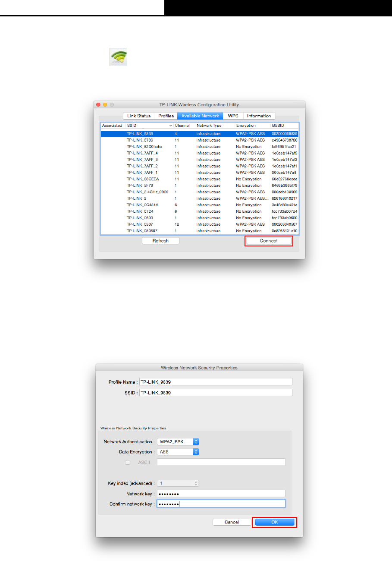Click the Network key password field
Viewport: 392px width, 564px height.
pyautogui.click(x=221, y=494)
